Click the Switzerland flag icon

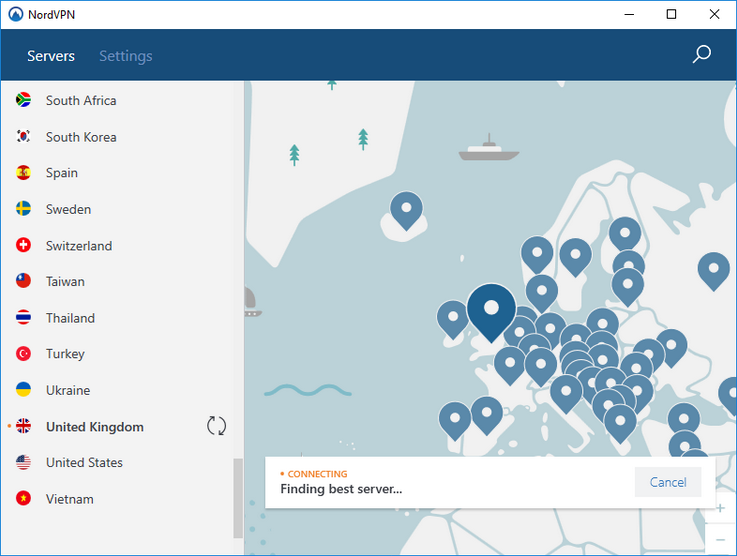point(23,245)
